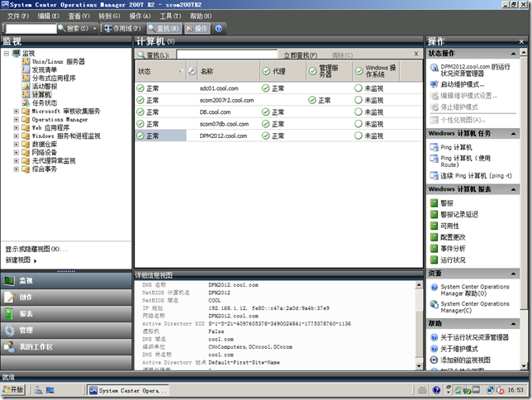This screenshot has width=532, height=400.
Task: Open the 帮助 menu
Action: pyautogui.click(x=201, y=16)
